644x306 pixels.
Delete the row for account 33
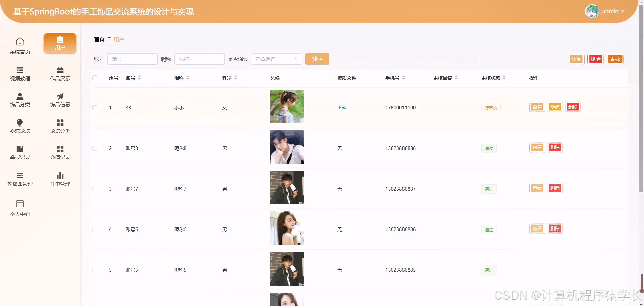point(573,107)
